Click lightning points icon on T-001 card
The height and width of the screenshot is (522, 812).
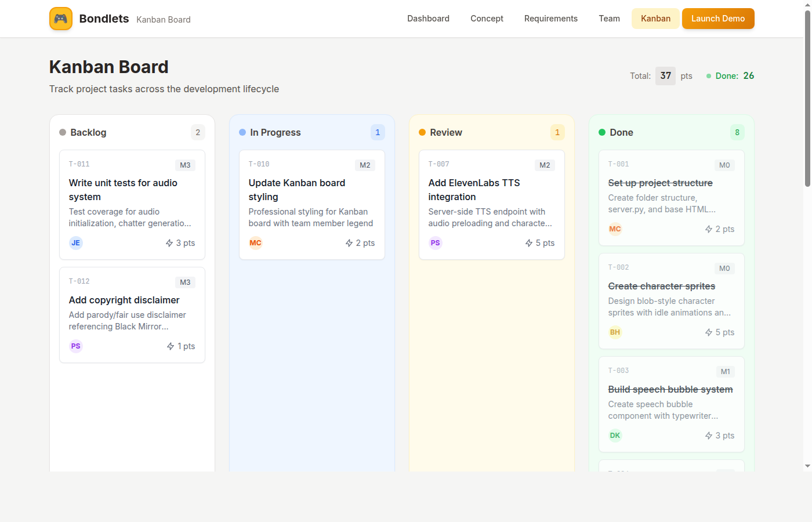click(709, 229)
